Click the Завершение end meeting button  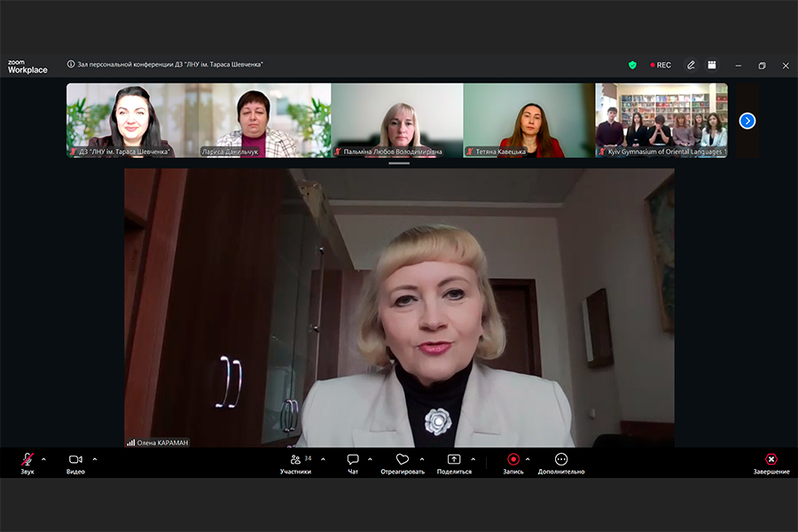pos(771,459)
